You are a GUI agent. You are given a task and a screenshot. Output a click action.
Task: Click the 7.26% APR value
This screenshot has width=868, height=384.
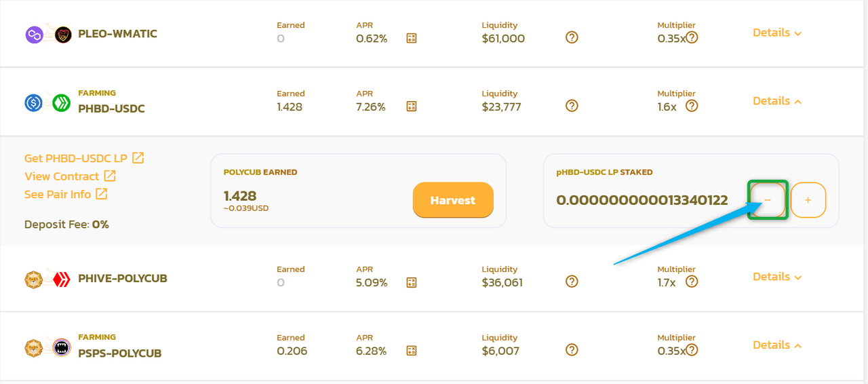(371, 107)
